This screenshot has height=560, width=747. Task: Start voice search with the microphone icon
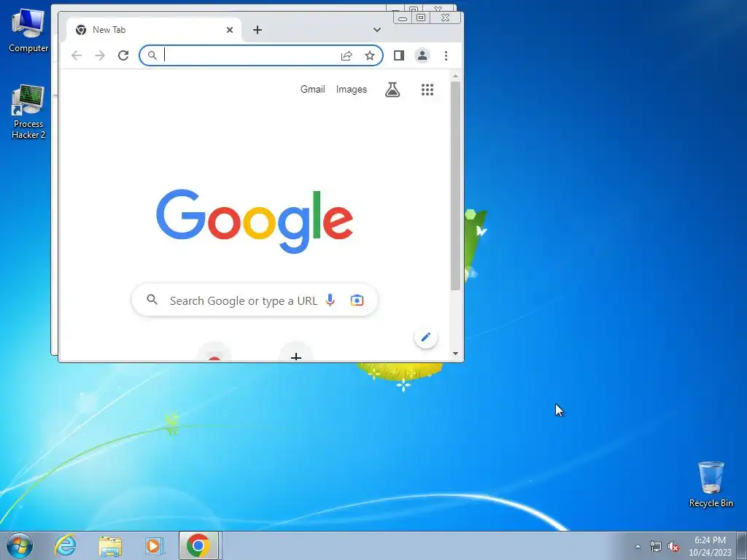click(x=330, y=300)
